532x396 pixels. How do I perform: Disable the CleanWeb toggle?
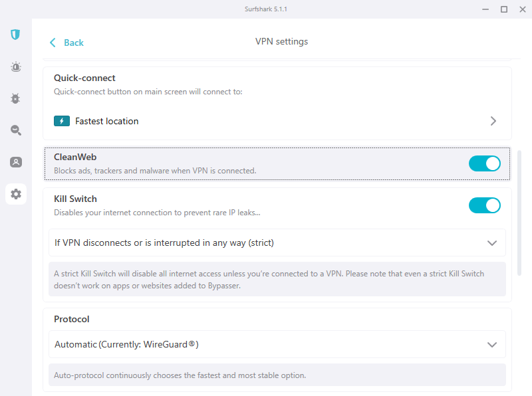tap(484, 163)
